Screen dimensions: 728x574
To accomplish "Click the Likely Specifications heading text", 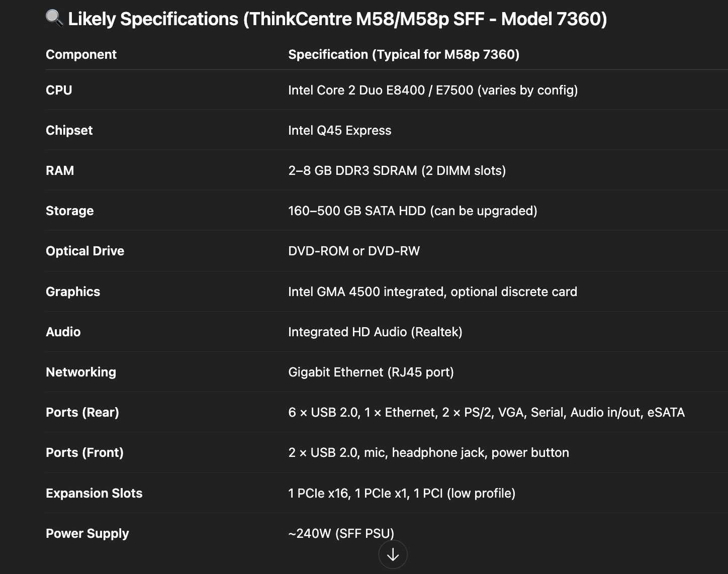I will point(337,19).
